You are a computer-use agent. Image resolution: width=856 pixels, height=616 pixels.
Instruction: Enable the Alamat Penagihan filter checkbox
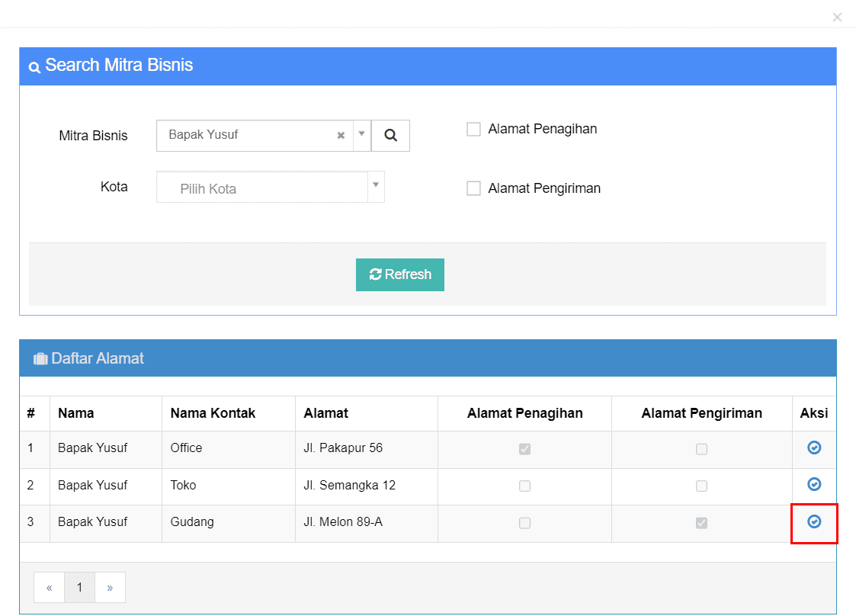tap(473, 129)
